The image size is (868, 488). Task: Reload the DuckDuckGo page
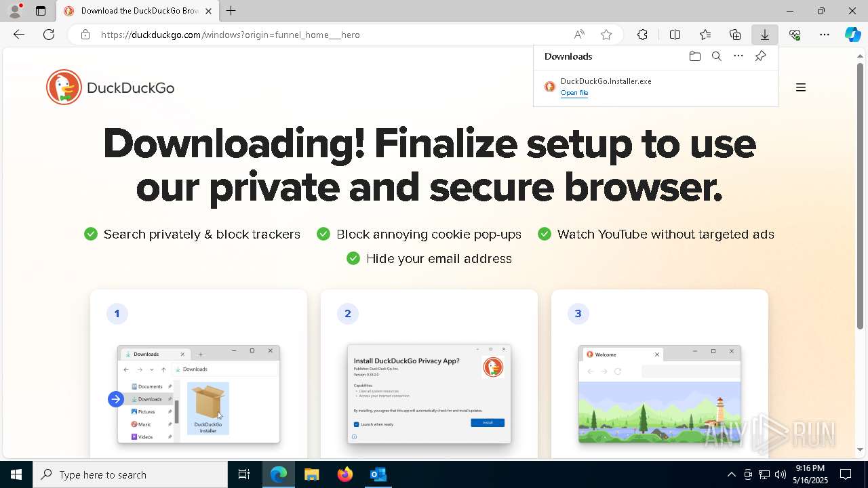point(49,35)
